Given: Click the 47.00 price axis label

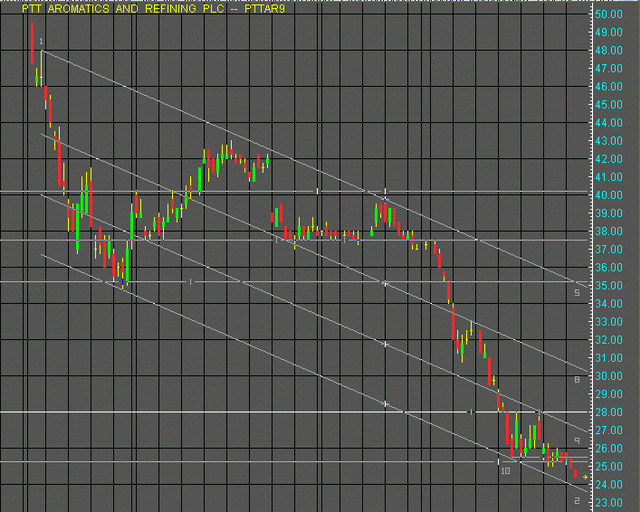Looking at the screenshot, I should pos(609,69).
